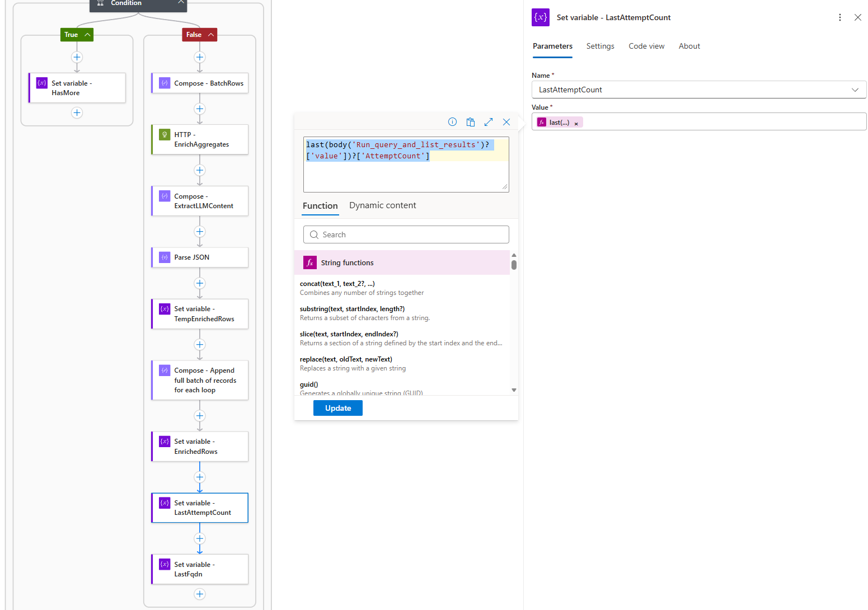Image resolution: width=868 pixels, height=610 pixels.
Task: Remove the last(...) expression token
Action: pyautogui.click(x=576, y=123)
